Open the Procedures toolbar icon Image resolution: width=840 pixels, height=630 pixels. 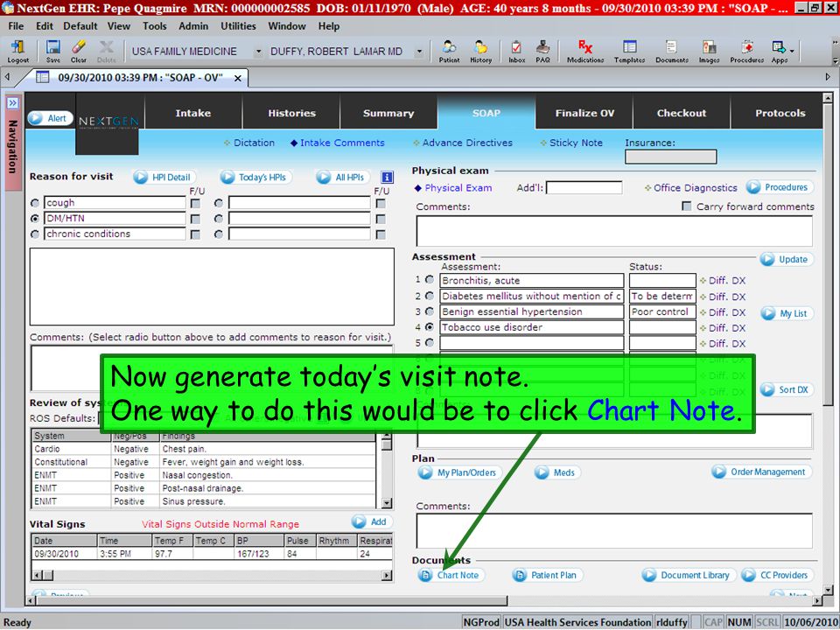(746, 51)
